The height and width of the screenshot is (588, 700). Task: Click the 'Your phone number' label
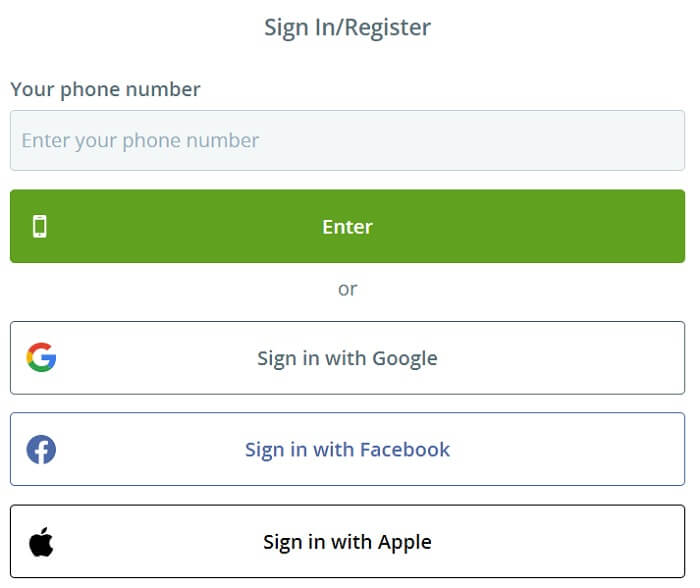(x=105, y=89)
